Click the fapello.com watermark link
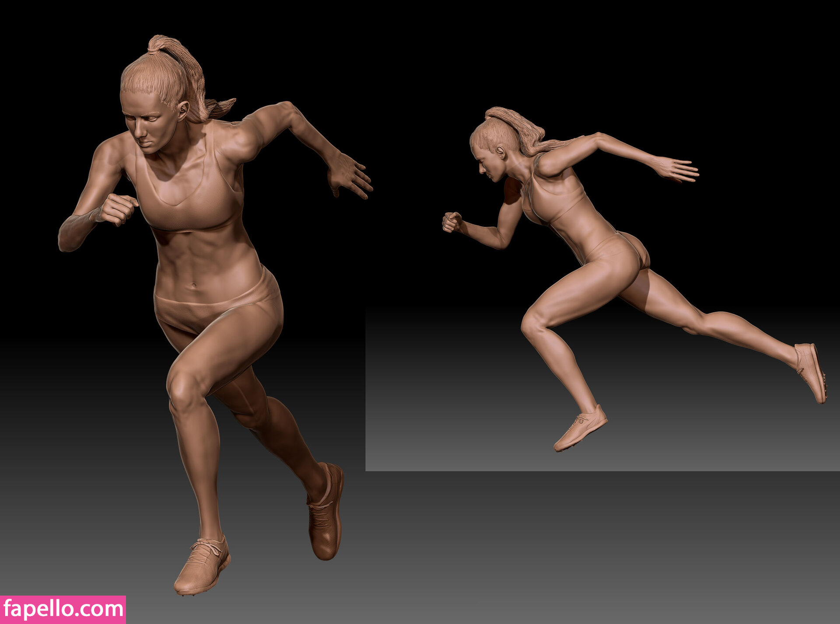This screenshot has width=840, height=624. point(63,609)
